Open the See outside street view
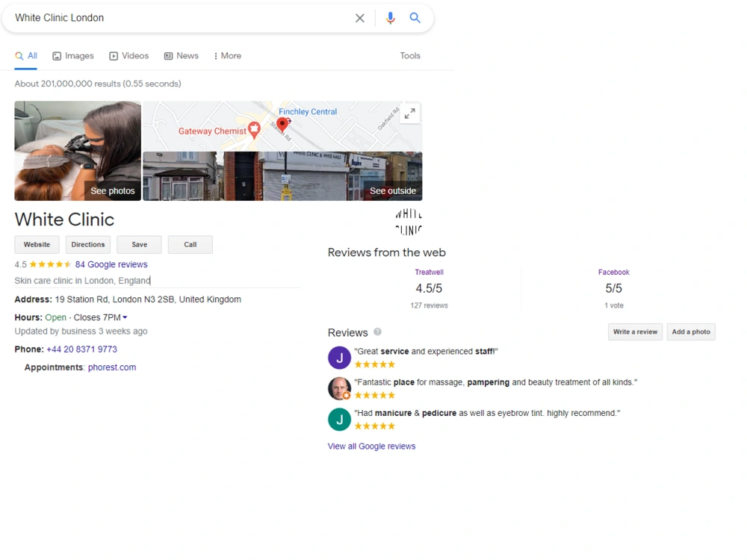The height and width of the screenshot is (560, 747). 282,176
